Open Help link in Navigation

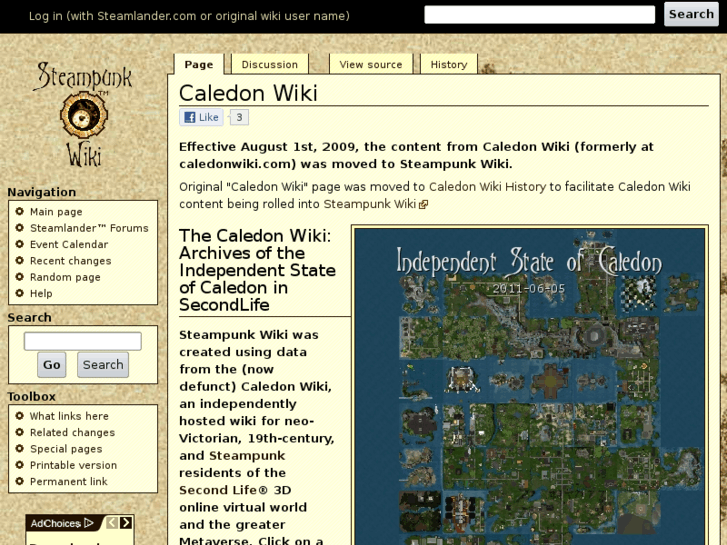click(x=41, y=293)
